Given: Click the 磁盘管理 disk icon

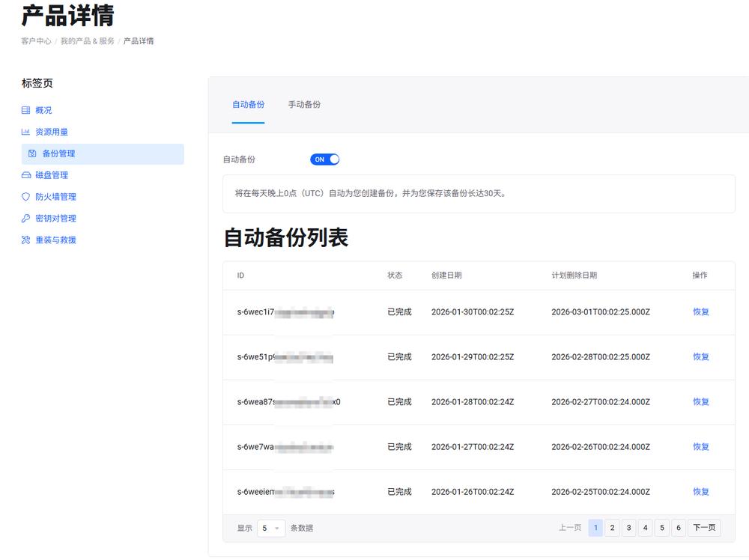Looking at the screenshot, I should pos(26,175).
